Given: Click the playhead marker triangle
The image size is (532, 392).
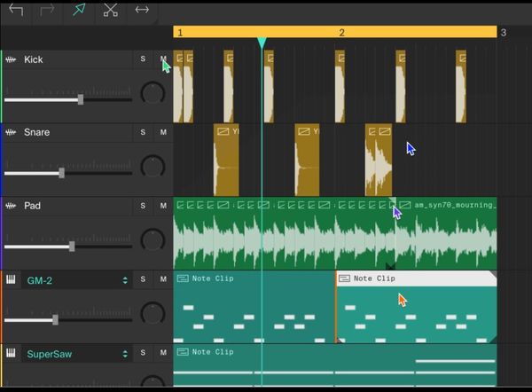Looking at the screenshot, I should tap(262, 43).
